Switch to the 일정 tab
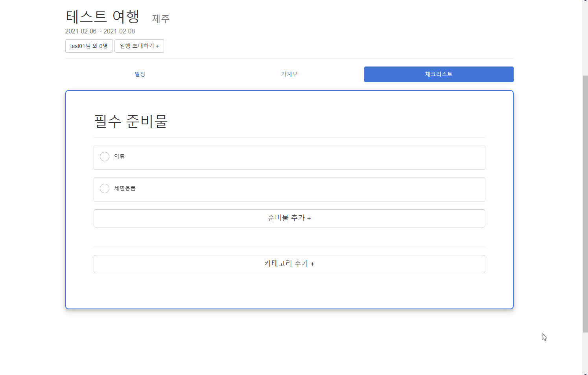588x375 pixels. [140, 74]
